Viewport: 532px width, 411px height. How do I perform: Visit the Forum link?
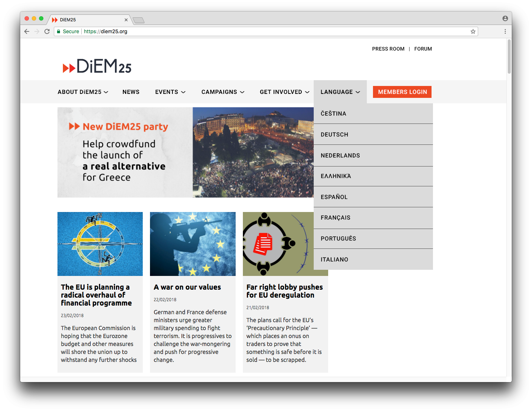click(x=423, y=49)
